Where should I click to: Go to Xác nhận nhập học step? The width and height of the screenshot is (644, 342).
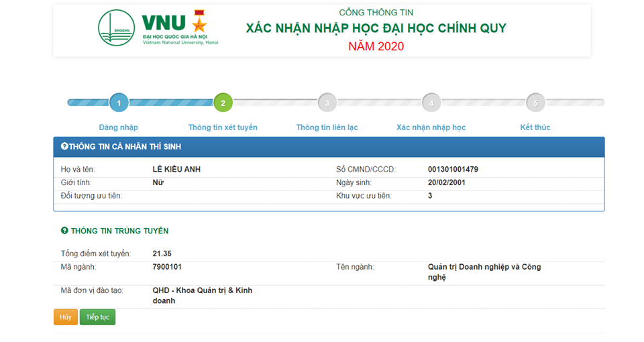tap(431, 127)
